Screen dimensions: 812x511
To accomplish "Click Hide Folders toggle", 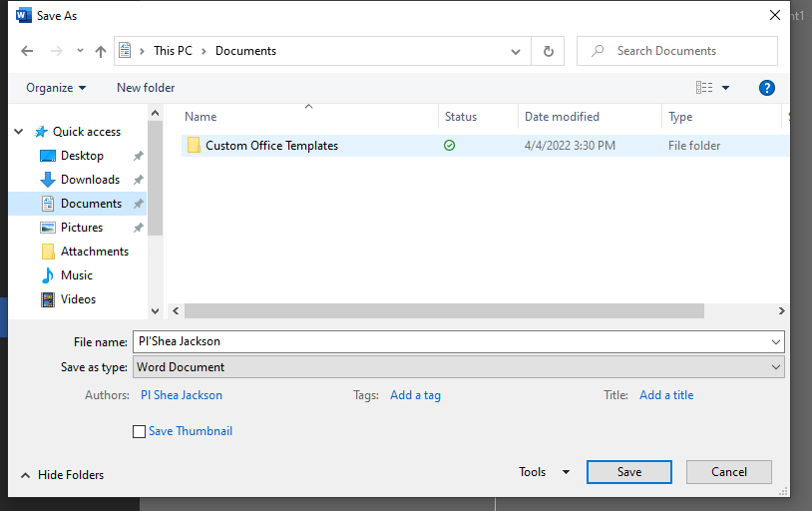I will (x=62, y=475).
